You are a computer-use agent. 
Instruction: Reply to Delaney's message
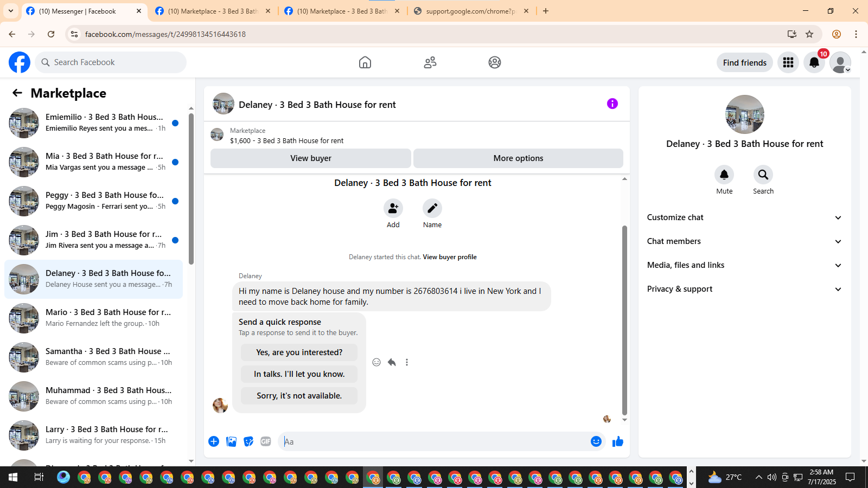coord(392,362)
